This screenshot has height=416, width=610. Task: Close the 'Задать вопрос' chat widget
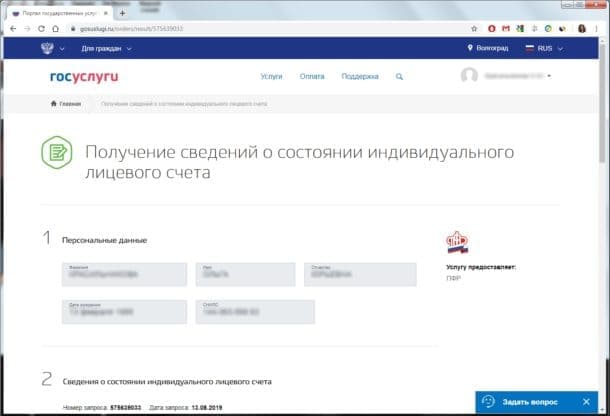tap(585, 399)
